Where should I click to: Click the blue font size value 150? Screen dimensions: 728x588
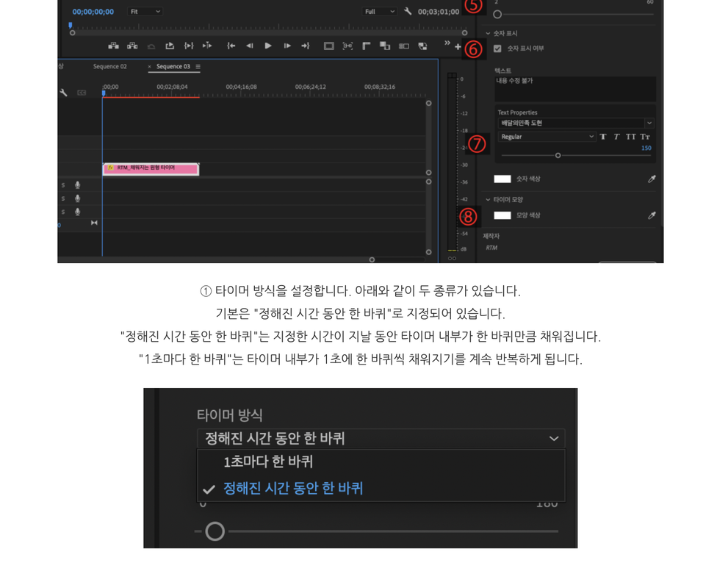[646, 148]
